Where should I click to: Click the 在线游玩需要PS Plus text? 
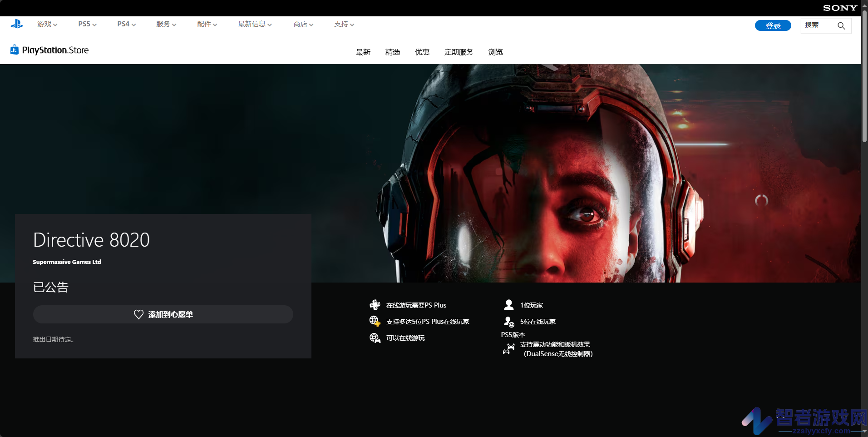pos(416,305)
